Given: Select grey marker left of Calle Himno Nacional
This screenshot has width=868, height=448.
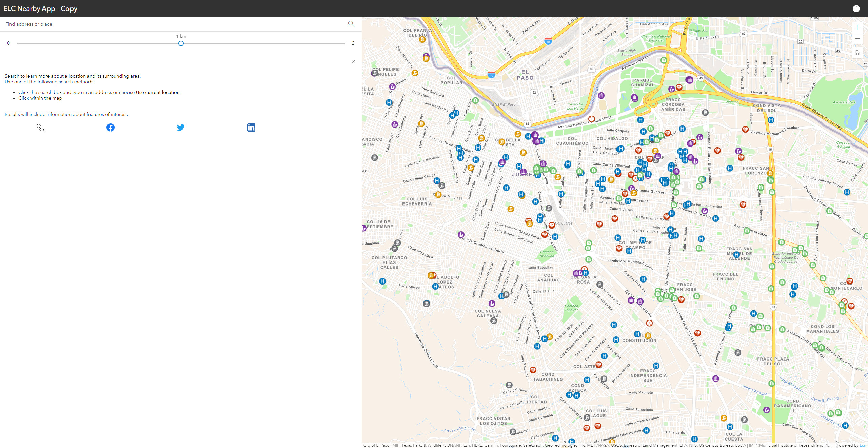Looking at the screenshot, I should 375,157.
